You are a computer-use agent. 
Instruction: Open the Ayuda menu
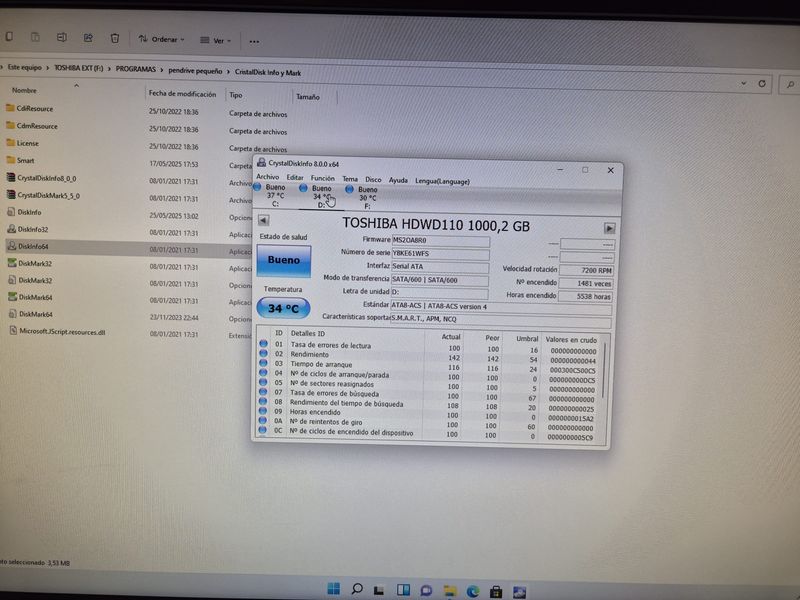398,180
